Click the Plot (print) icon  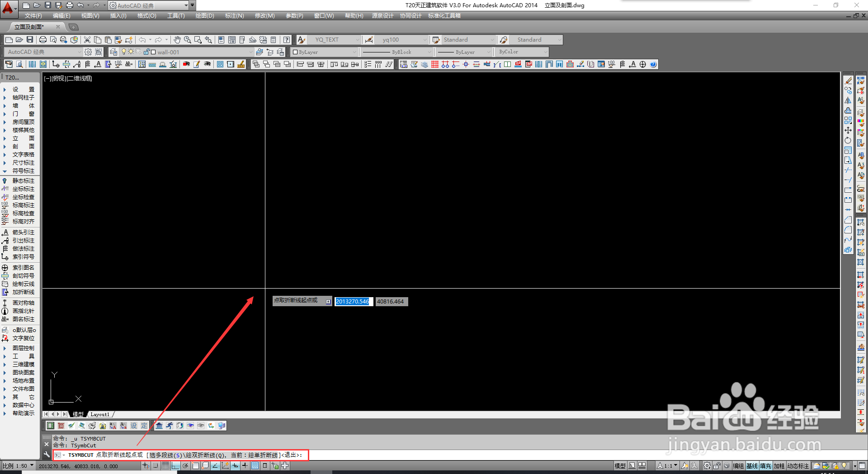43,40
